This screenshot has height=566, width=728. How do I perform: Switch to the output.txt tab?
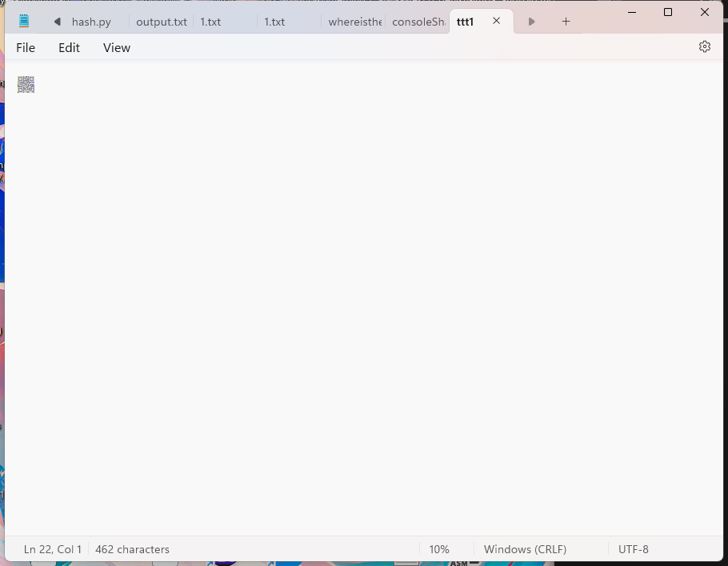point(161,22)
